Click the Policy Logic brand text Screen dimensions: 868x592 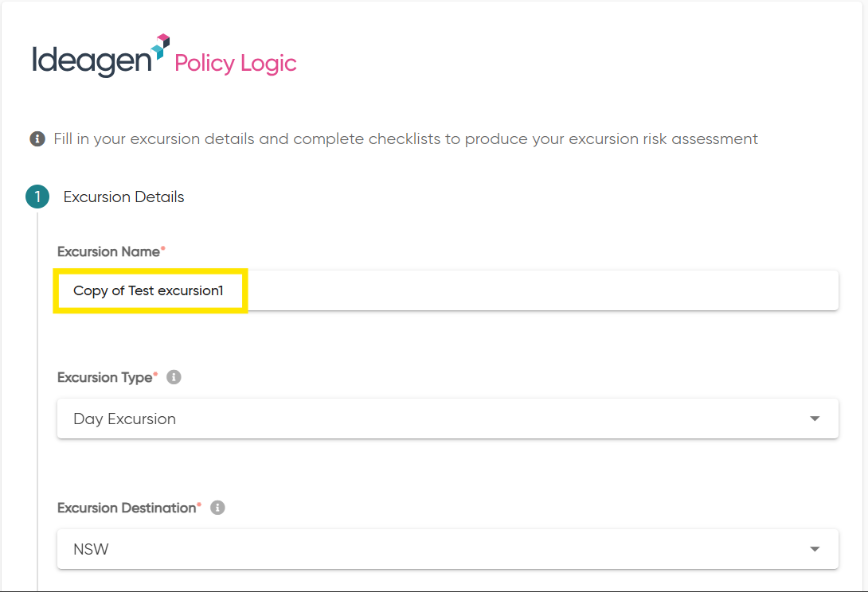pos(235,64)
